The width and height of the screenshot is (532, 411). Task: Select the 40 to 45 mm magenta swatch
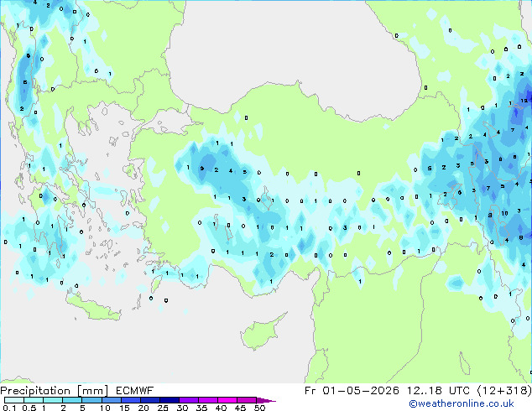[227, 400]
